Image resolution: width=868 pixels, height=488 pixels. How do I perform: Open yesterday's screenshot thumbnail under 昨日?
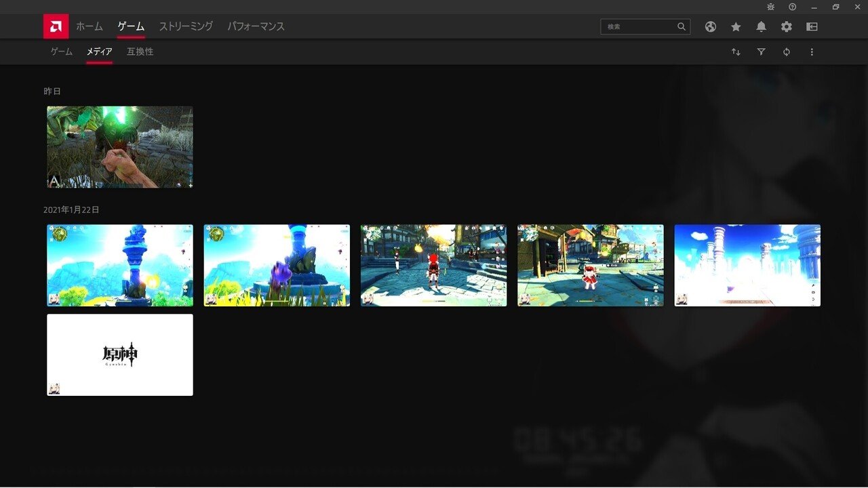120,147
